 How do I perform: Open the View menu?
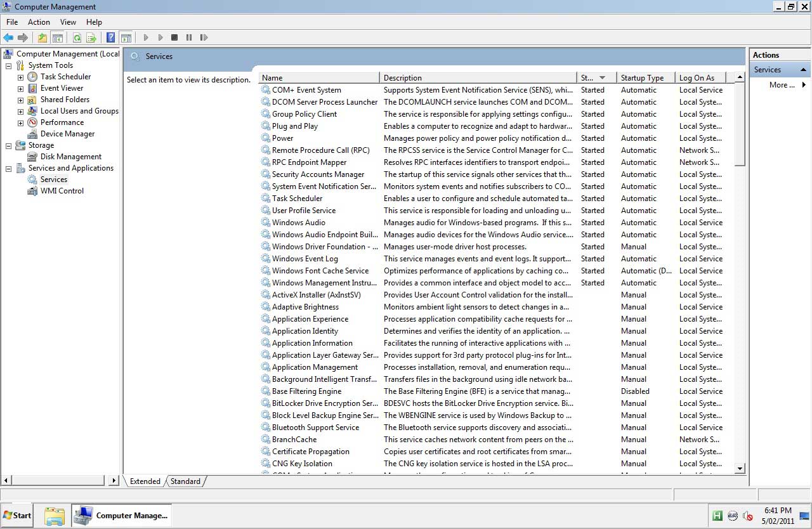point(68,22)
